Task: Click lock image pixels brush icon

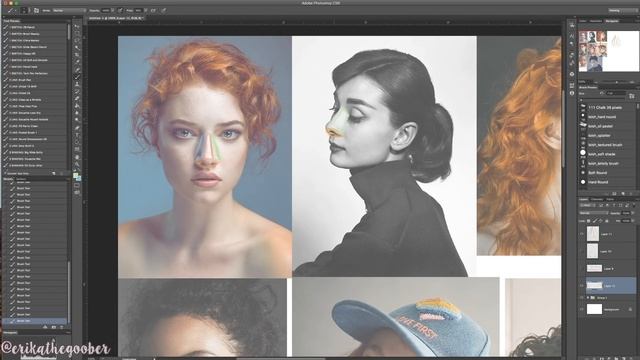Action: coord(595,221)
